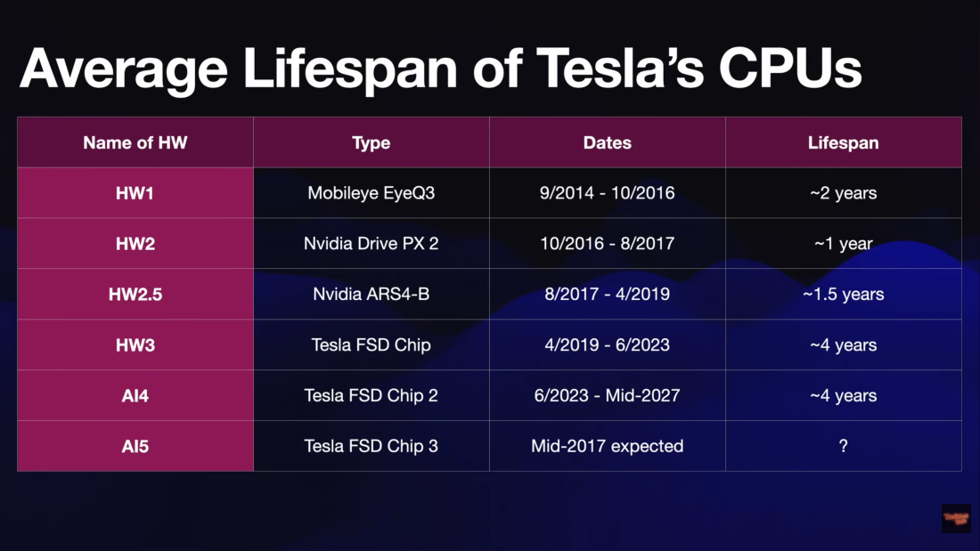Image resolution: width=980 pixels, height=551 pixels.
Task: Click the Dates column header
Action: [x=607, y=142]
